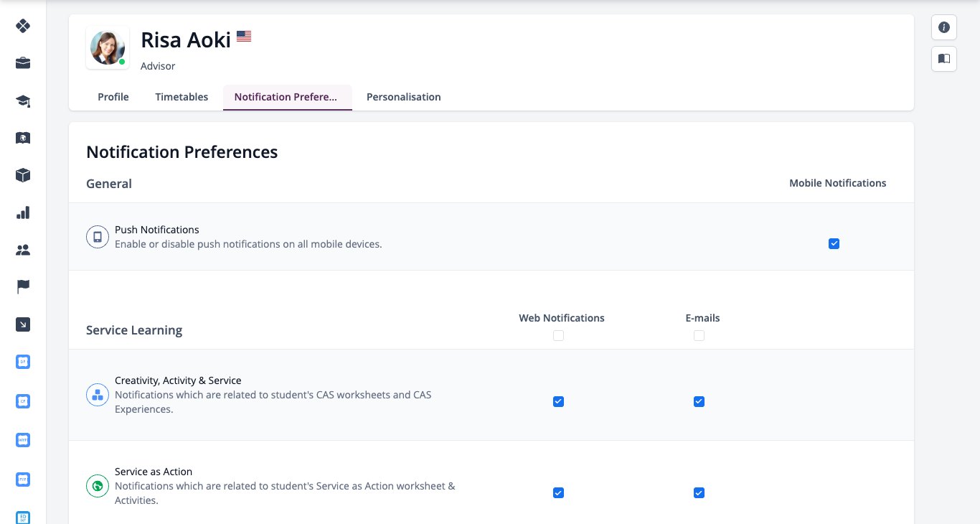Click the CAS worksheets description text
This screenshot has height=524, width=980.
click(273, 402)
